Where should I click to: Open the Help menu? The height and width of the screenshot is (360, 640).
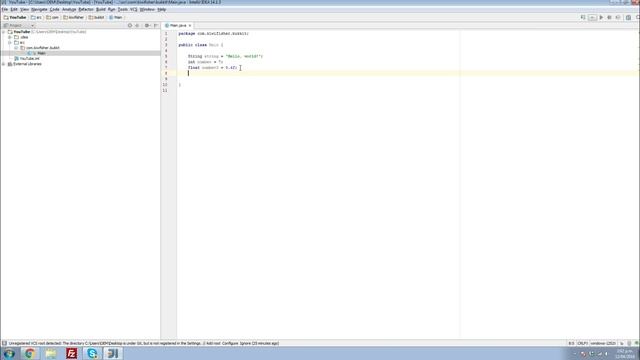pos(162,9)
